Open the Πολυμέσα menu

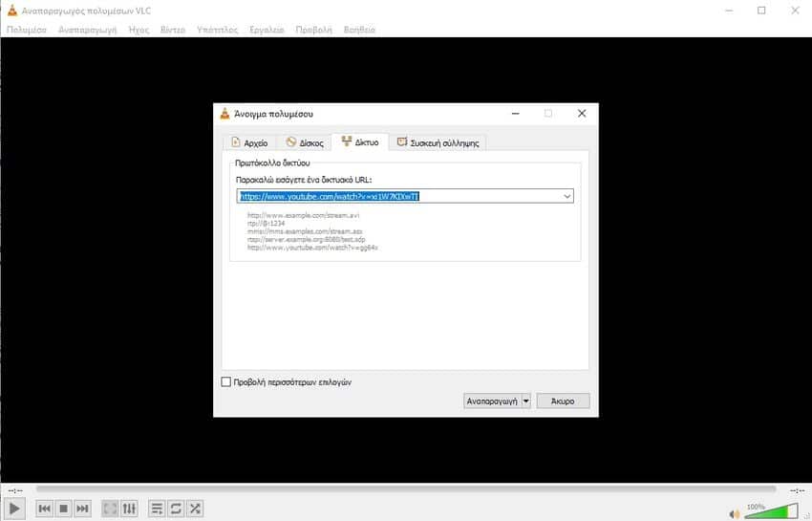[27, 30]
